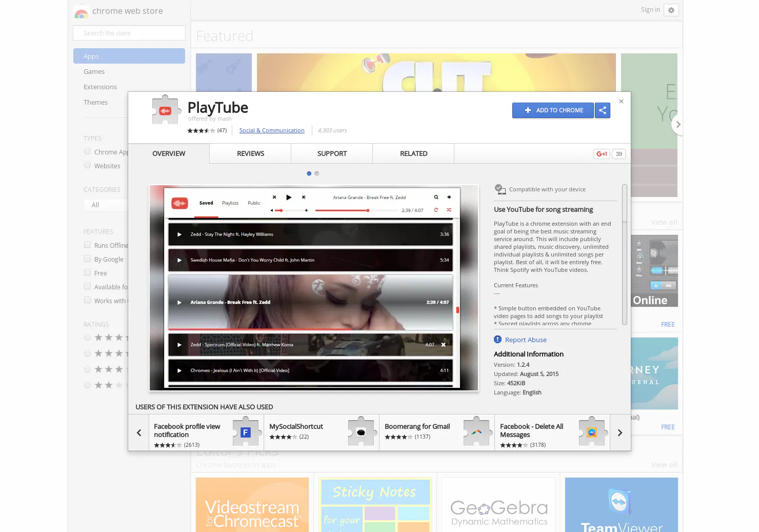Viewport: 759px width, 532px height.
Task: Switch to the Reviews tab
Action: click(x=250, y=153)
